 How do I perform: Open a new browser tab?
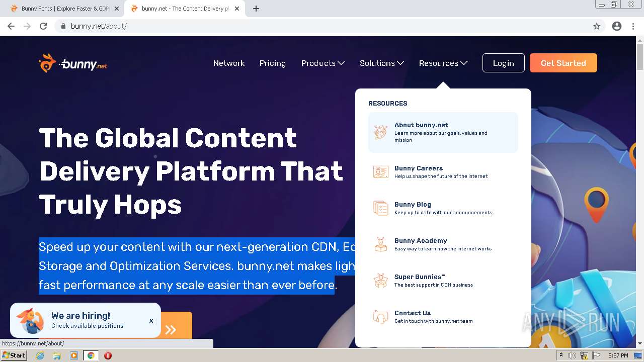256,9
